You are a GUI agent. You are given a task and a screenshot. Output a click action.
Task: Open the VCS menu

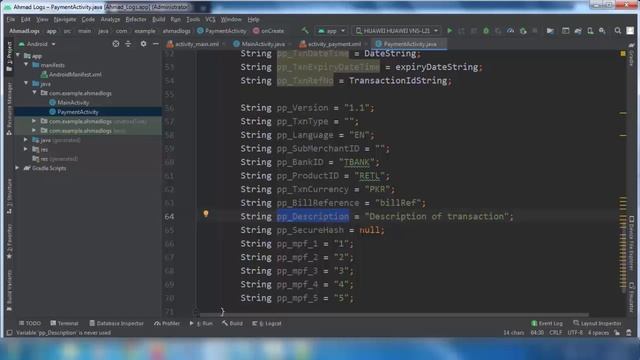tap(210, 19)
